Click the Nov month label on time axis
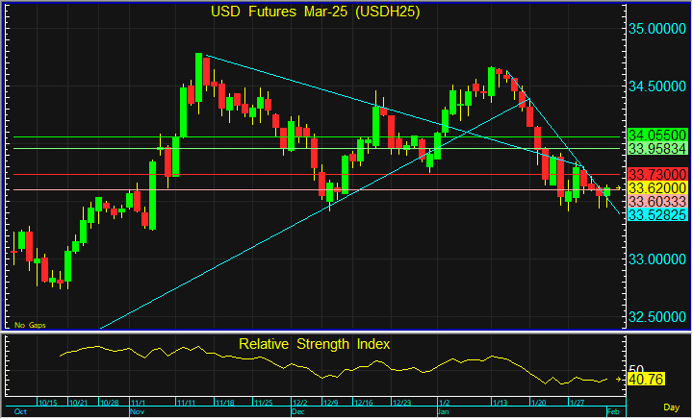Image resolution: width=693 pixels, height=419 pixels. (136, 410)
